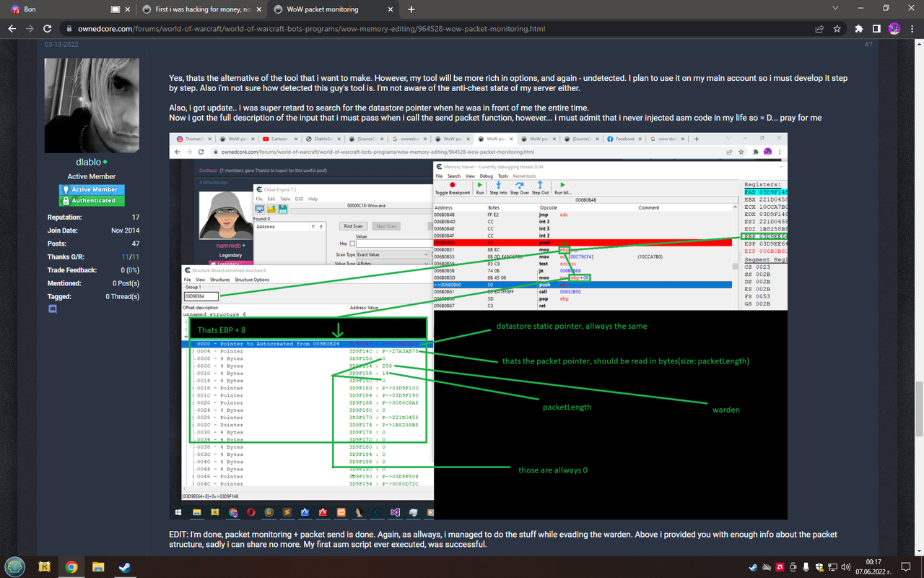Open the Discord icon under the profile
The height and width of the screenshot is (578, 924).
pyautogui.click(x=52, y=309)
